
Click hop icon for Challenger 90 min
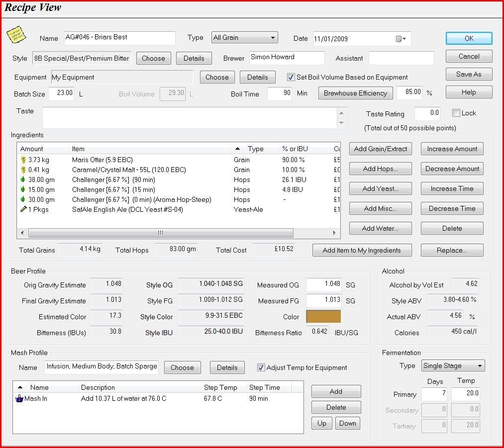pyautogui.click(x=23, y=179)
